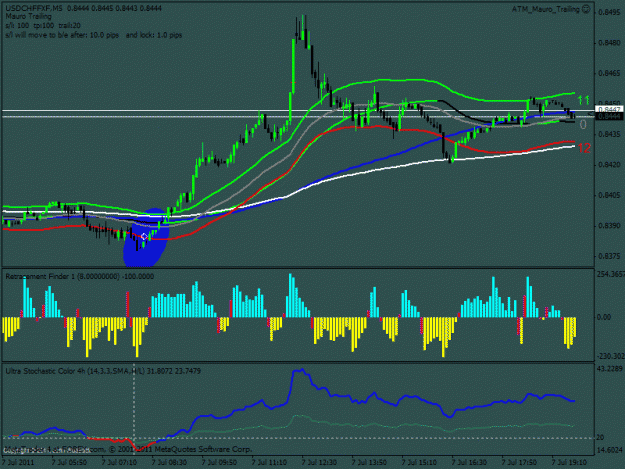Click the -230.302 scale value

point(610,356)
